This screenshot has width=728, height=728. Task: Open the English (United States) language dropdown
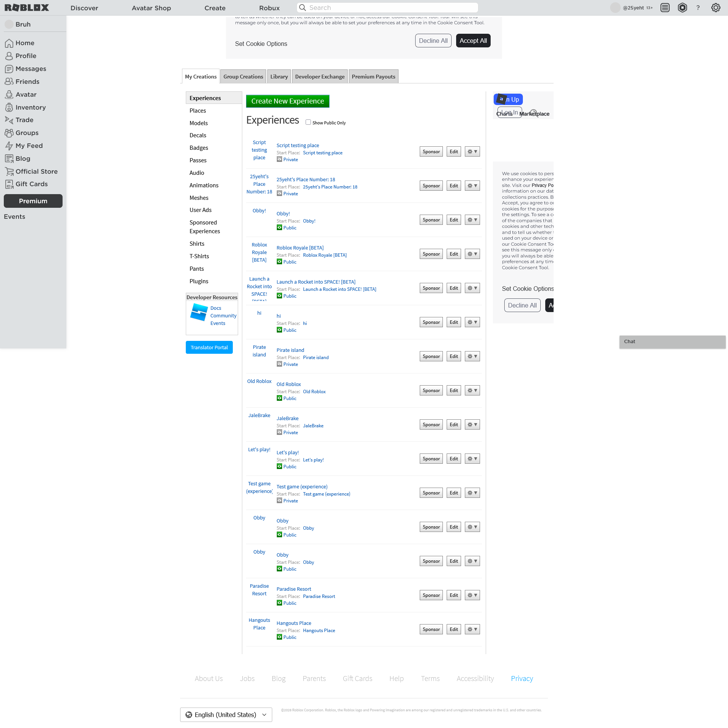tap(226, 715)
